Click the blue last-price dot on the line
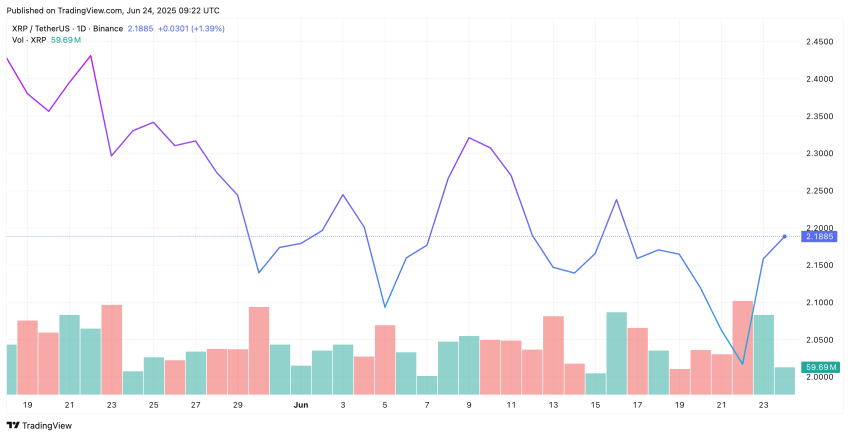 [x=784, y=236]
